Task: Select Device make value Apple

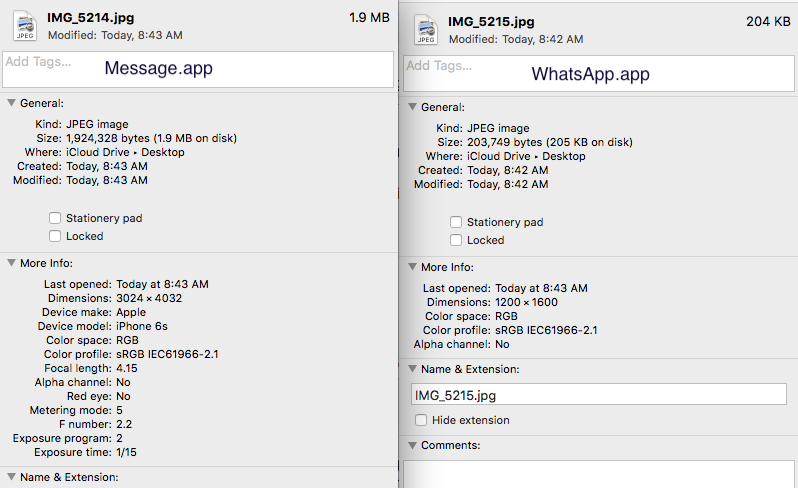Action: tap(131, 312)
